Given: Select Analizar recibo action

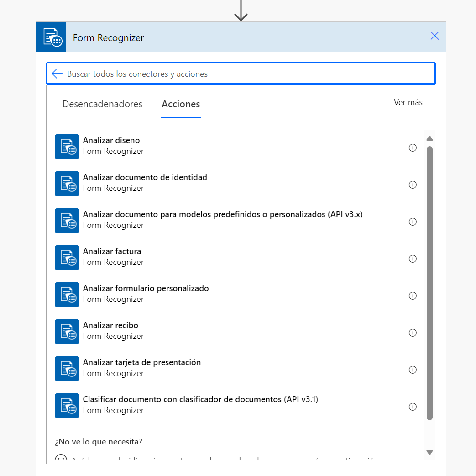Looking at the screenshot, I should pos(110,325).
